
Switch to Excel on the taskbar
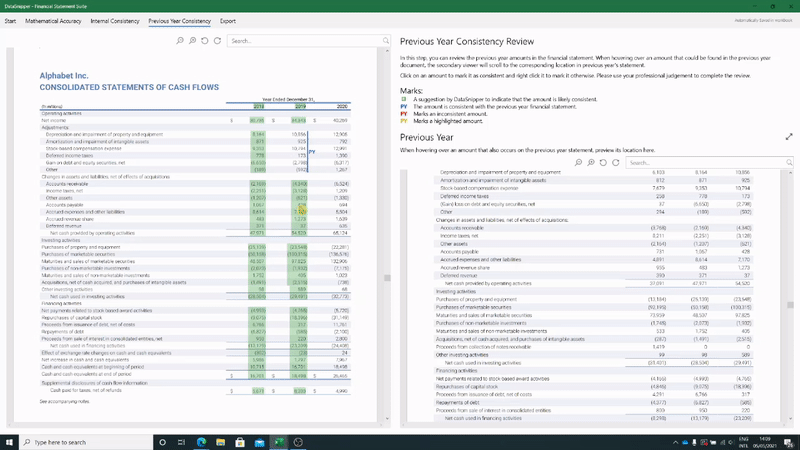point(279,442)
